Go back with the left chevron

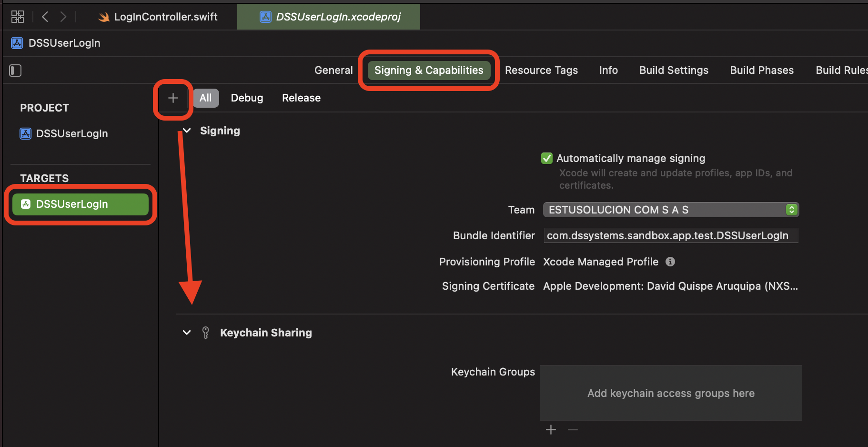coord(45,17)
